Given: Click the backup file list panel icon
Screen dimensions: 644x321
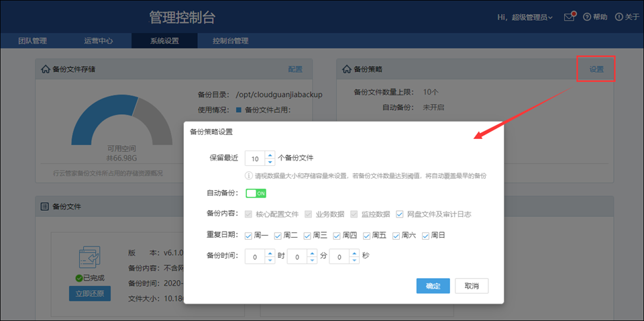Looking at the screenshot, I should [x=46, y=207].
